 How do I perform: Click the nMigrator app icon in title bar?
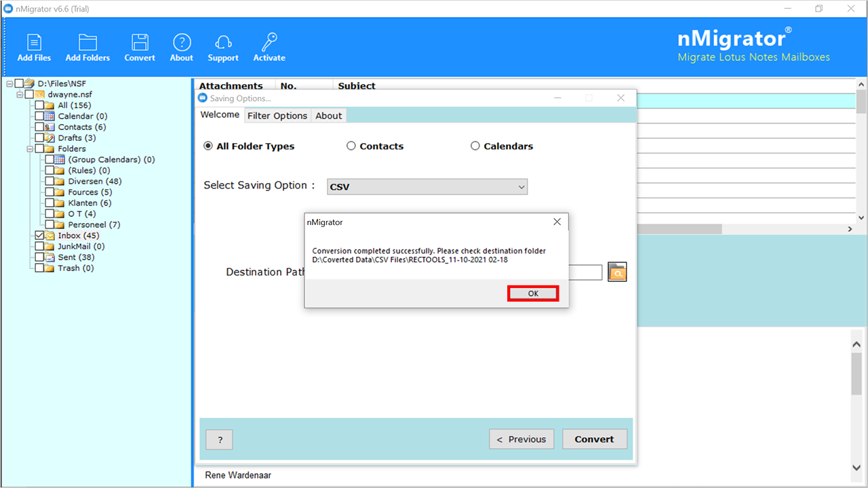pyautogui.click(x=7, y=9)
